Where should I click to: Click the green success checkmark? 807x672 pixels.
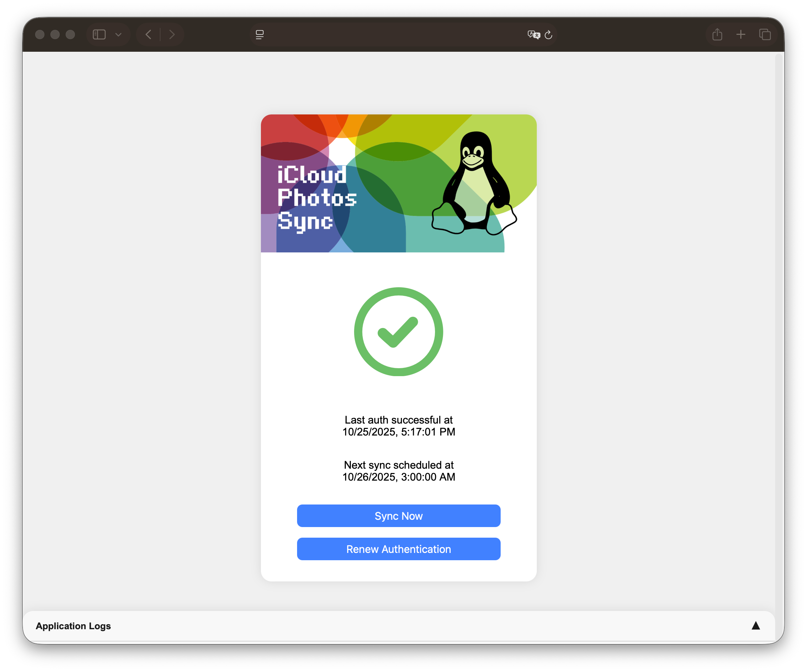pos(399,333)
